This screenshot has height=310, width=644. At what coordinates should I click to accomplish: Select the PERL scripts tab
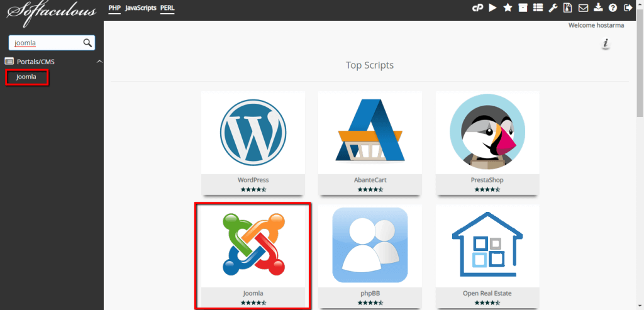tap(167, 8)
